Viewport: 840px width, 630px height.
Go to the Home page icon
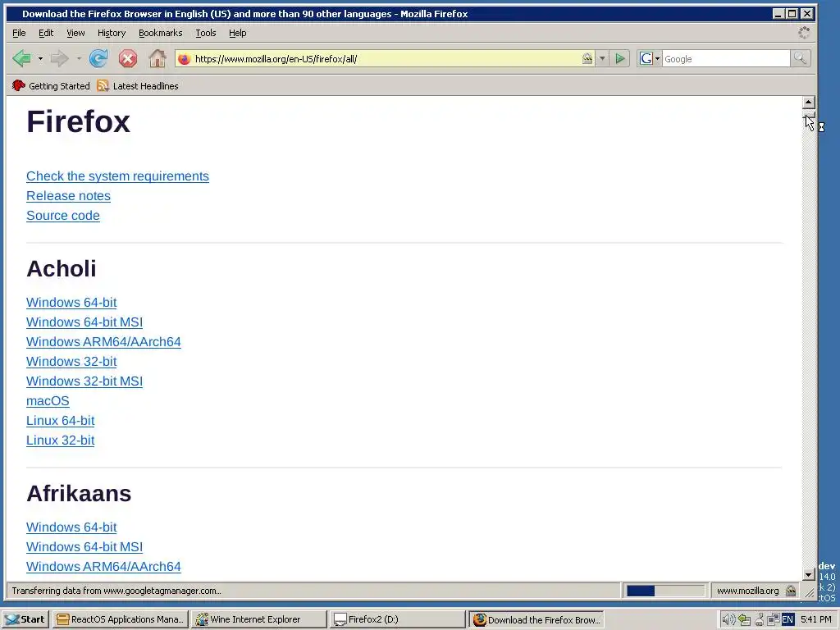pos(157,58)
